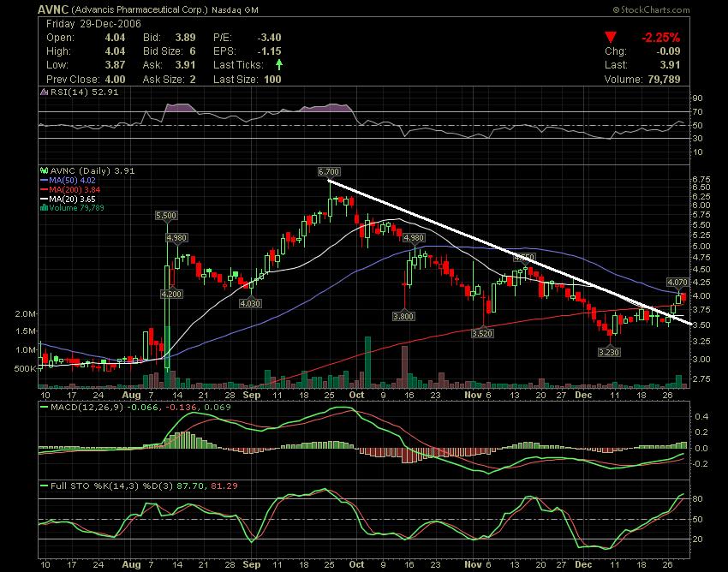Click the MACD 0.4 axis label
Image resolution: width=728 pixels, height=572 pixels.
[x=702, y=416]
